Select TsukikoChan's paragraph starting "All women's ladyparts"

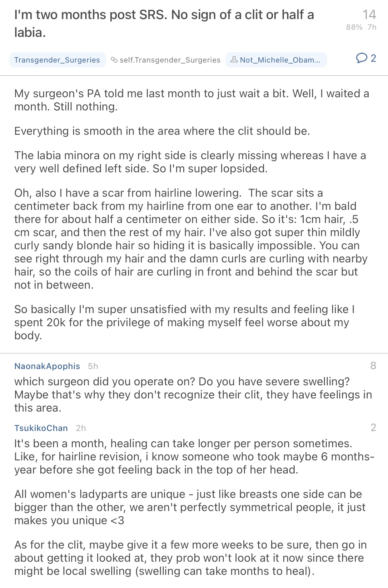[x=190, y=507]
